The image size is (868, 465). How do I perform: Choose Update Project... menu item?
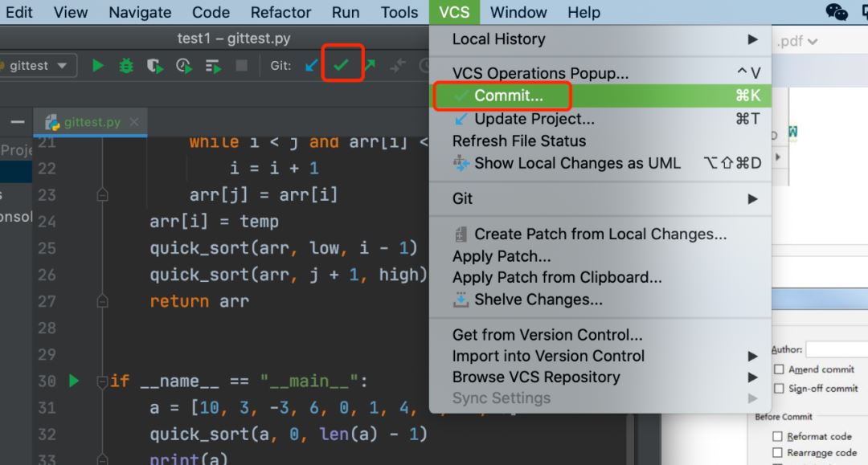coord(600,119)
